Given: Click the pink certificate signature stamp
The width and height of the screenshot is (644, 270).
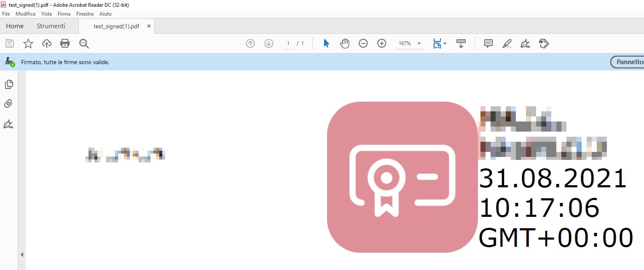Looking at the screenshot, I should click(402, 177).
